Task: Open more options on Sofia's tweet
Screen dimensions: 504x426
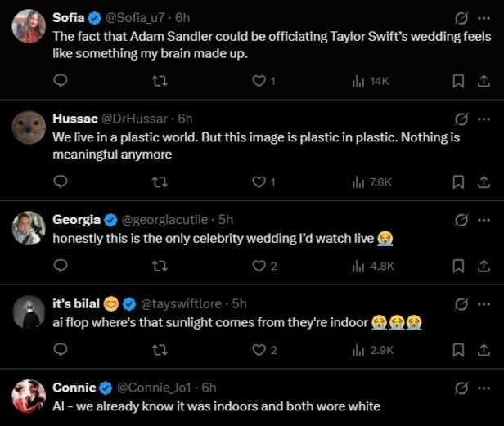Action: coord(484,18)
